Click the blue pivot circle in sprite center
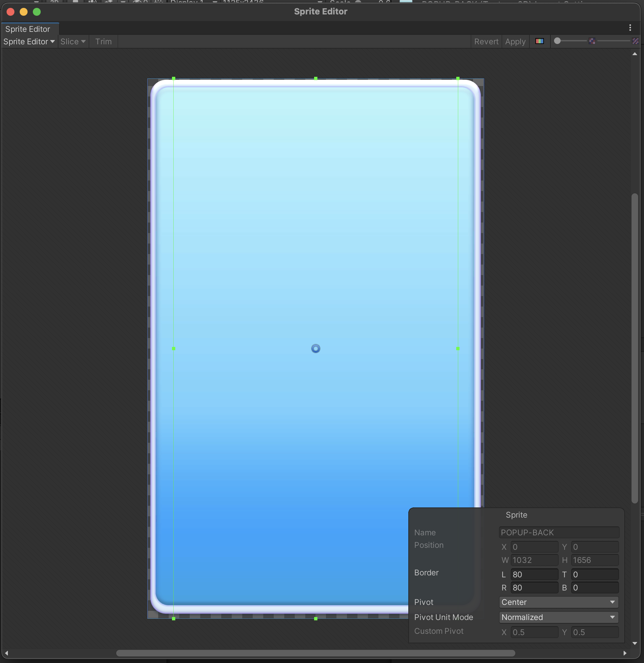This screenshot has width=644, height=663. [x=315, y=349]
